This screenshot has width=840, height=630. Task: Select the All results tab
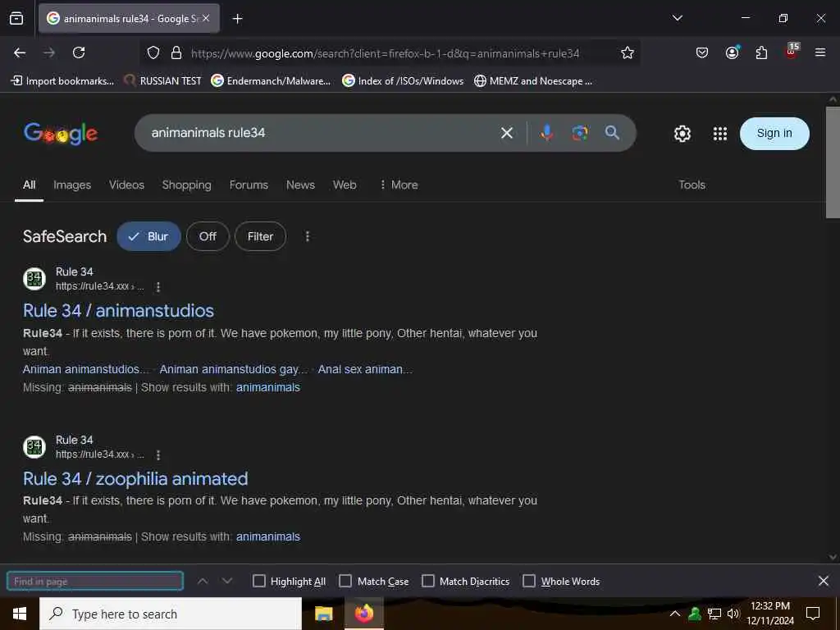pyautogui.click(x=29, y=185)
